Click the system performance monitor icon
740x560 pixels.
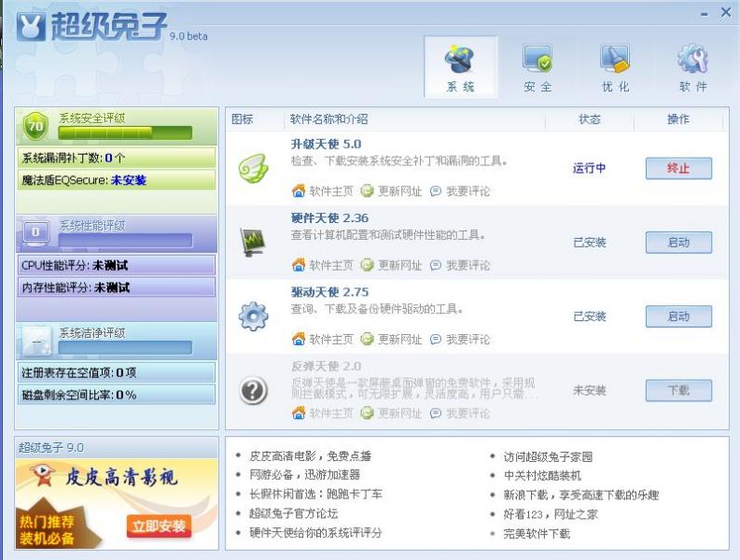[35, 232]
